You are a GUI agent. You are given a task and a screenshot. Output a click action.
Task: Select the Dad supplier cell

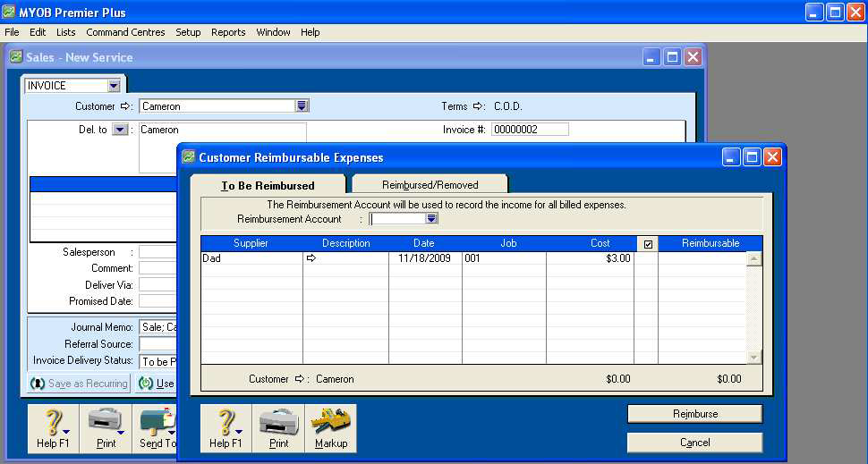pyautogui.click(x=251, y=258)
